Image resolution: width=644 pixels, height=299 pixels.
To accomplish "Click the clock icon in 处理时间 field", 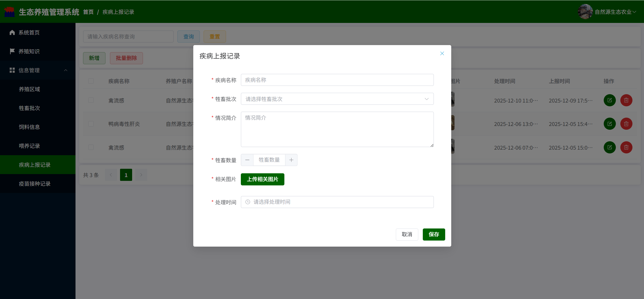I will tap(248, 202).
